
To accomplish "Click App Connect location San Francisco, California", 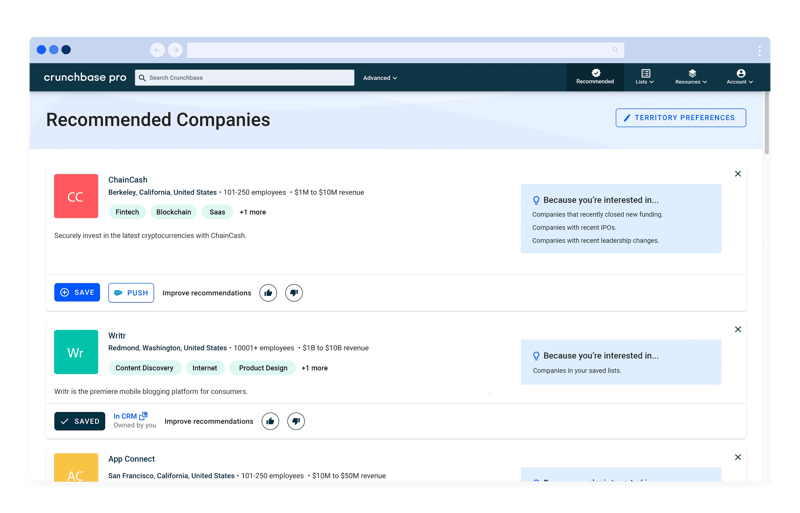I will point(171,475).
